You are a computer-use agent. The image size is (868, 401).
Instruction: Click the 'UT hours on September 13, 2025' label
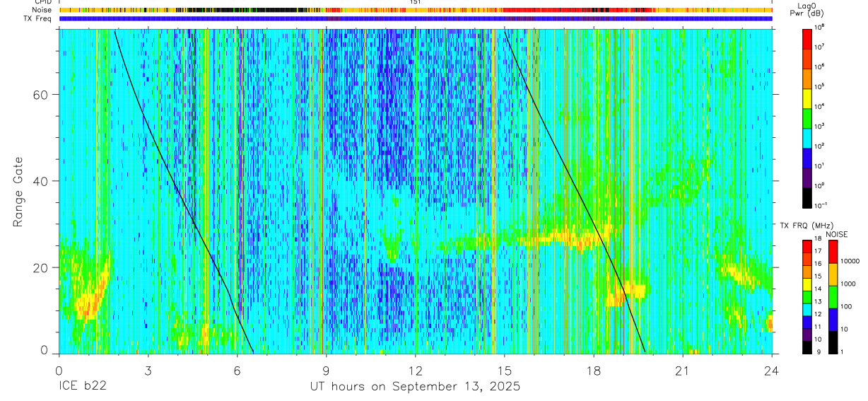pyautogui.click(x=415, y=387)
